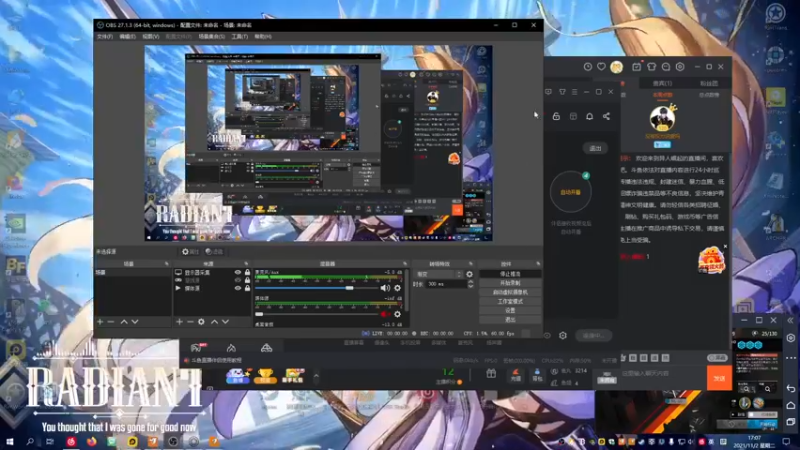Pop out the Scenes dock
The width and height of the screenshot is (800, 450).
coord(167,264)
